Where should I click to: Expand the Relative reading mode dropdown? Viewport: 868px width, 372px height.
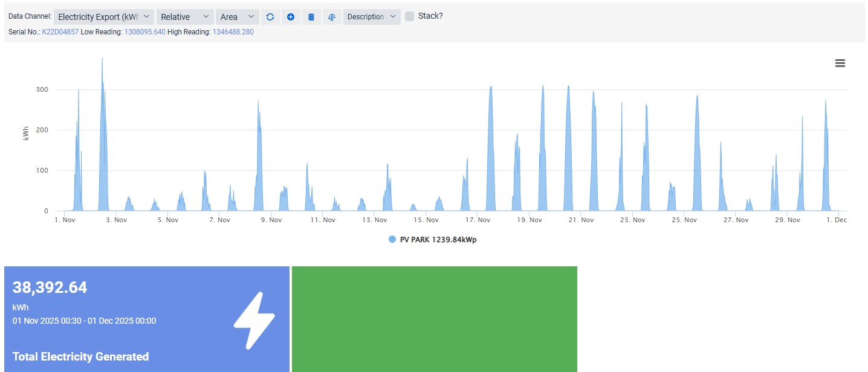click(185, 17)
